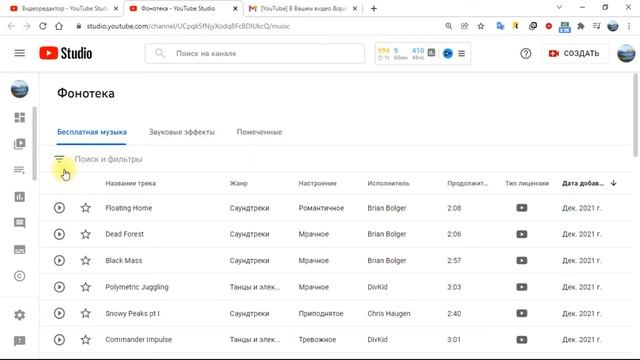Star the Polymetric Juggling track
Screen dimensions: 640x360
[85, 287]
